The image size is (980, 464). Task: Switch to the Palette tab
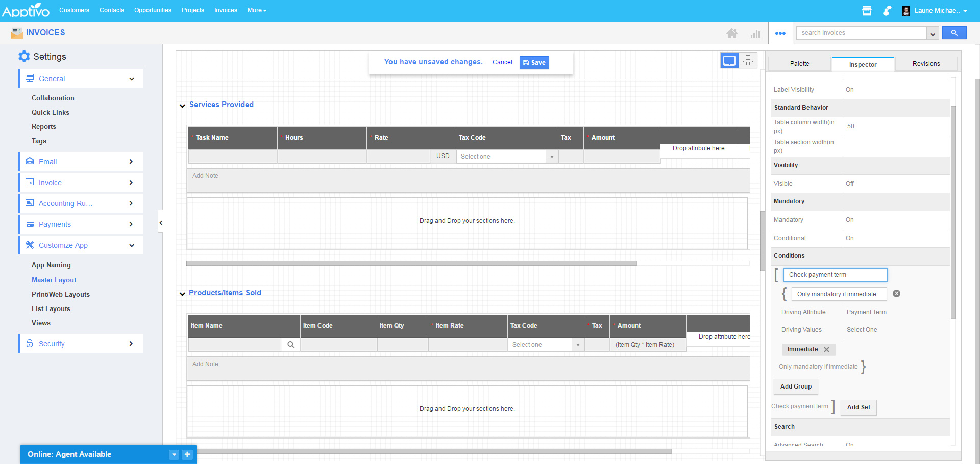click(799, 63)
